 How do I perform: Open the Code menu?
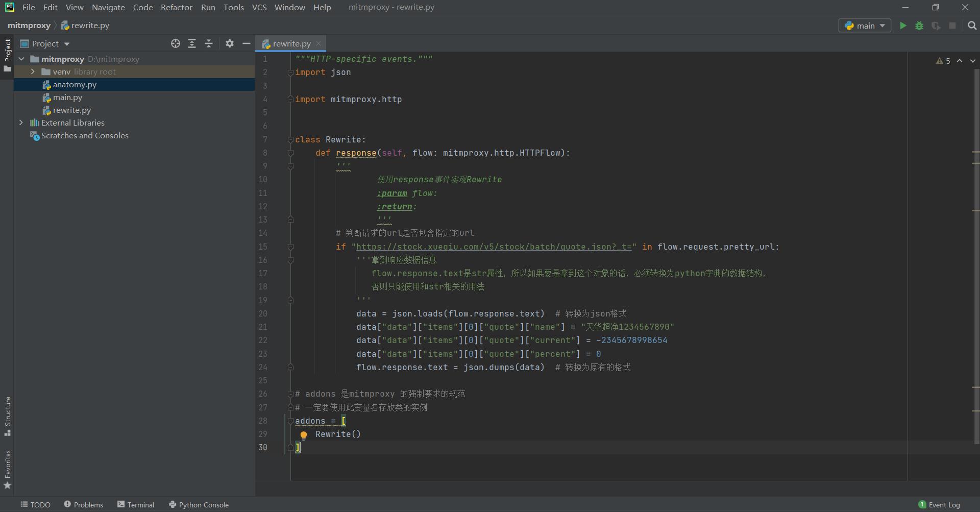coord(143,7)
